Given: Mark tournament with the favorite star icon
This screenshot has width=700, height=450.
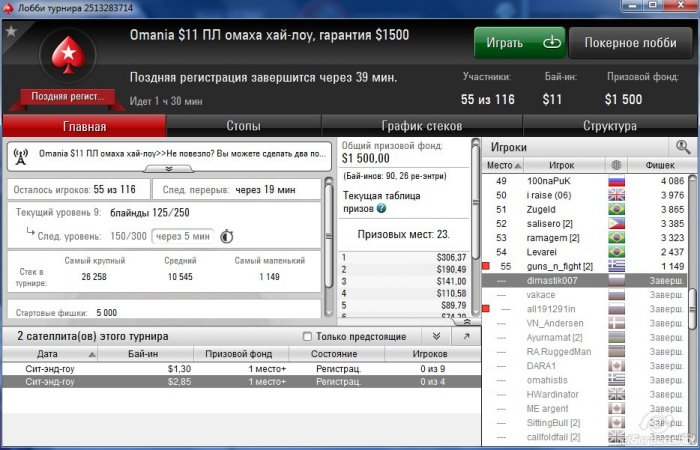Looking at the screenshot, I should [11, 31].
